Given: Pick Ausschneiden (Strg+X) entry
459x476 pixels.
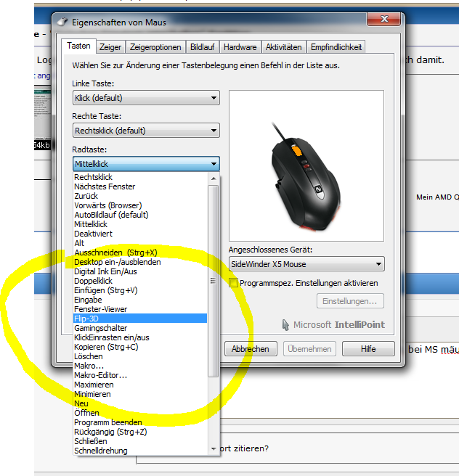Looking at the screenshot, I should point(140,253).
